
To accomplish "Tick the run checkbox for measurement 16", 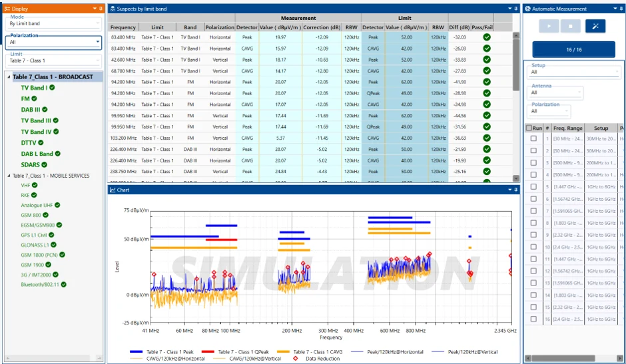I will tap(533, 319).
